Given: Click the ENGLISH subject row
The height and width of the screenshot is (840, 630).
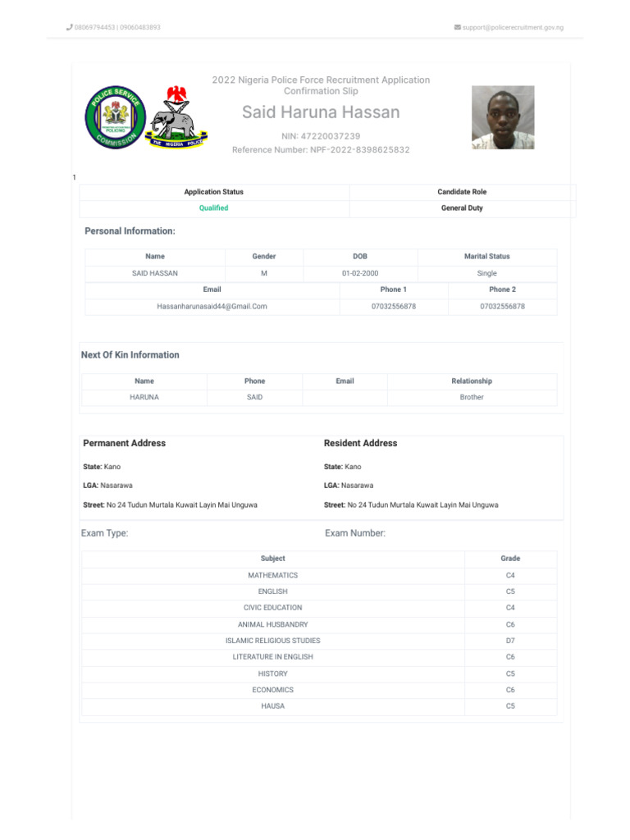Looking at the screenshot, I should tap(319, 591).
